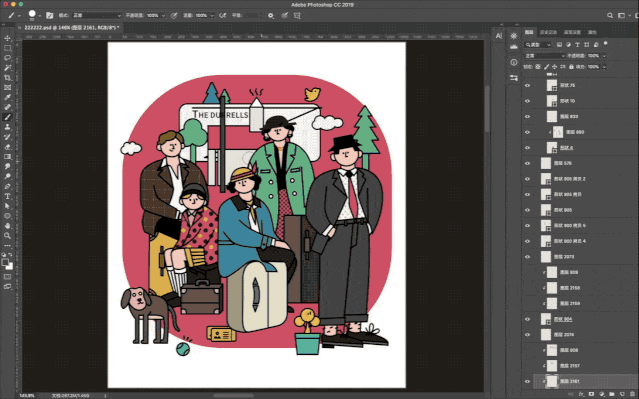Hide the selected layer 图层 2161
Viewport: 639px width, 399px height.
(x=527, y=381)
